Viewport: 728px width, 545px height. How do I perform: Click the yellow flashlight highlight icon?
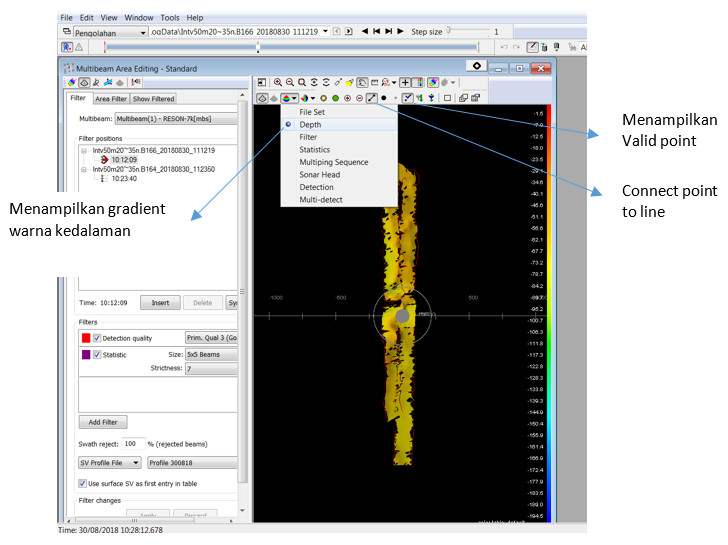[350, 83]
